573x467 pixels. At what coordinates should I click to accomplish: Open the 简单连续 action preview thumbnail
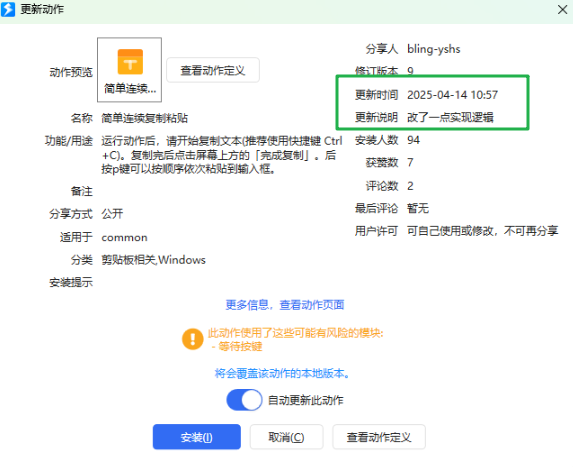(130, 70)
